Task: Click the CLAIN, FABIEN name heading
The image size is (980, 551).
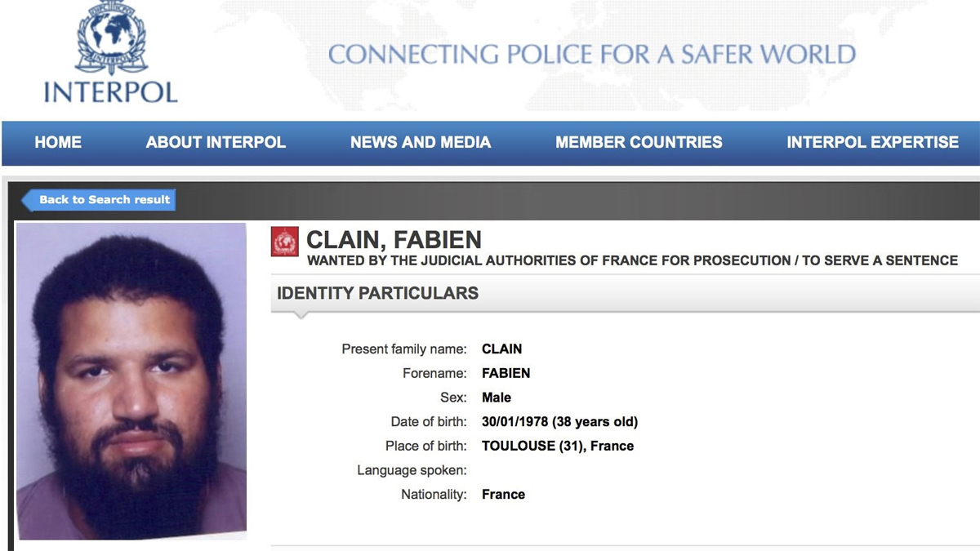Action: (394, 240)
